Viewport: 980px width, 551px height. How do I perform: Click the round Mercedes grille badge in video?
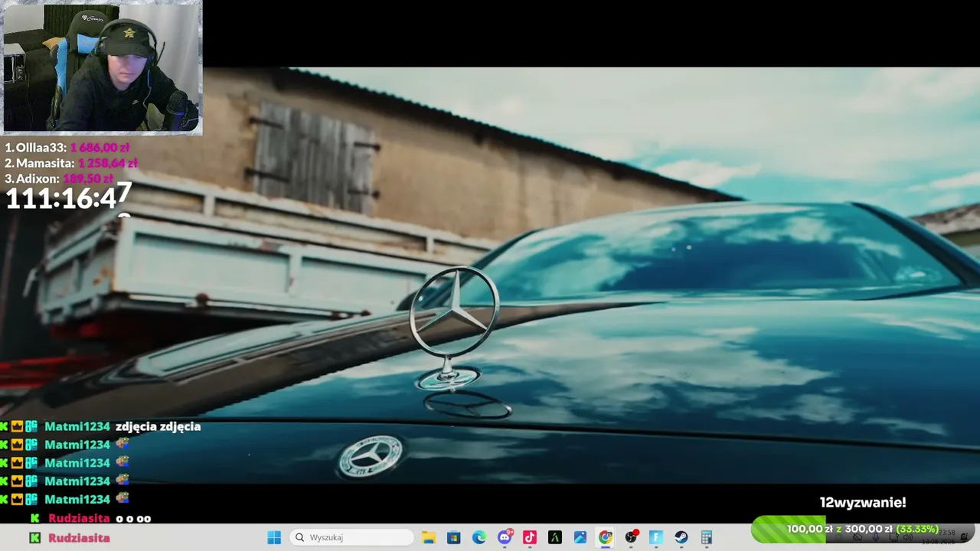pos(371,457)
